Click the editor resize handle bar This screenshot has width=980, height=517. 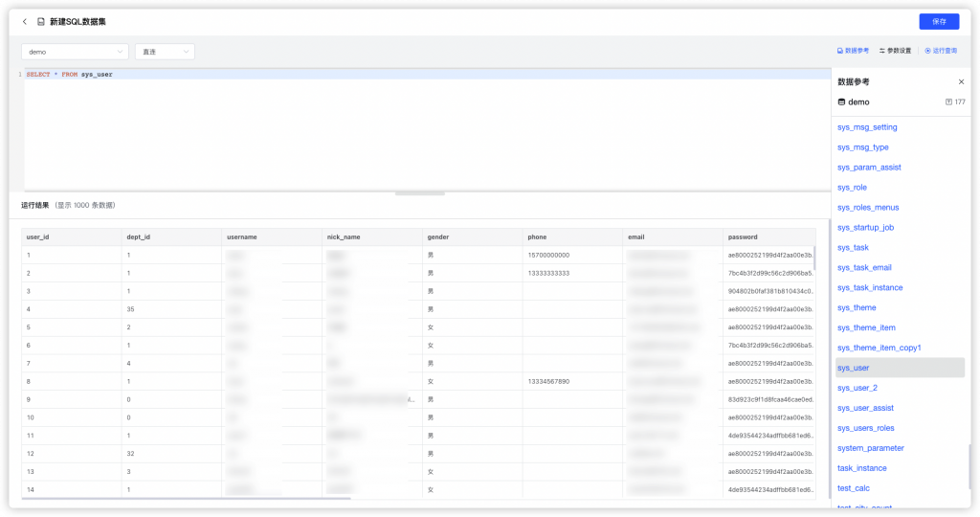tap(420, 193)
